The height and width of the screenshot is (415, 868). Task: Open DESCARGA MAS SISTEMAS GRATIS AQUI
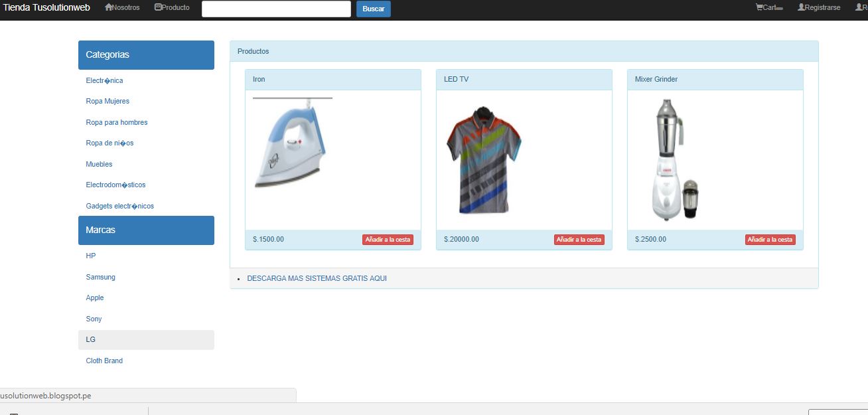317,278
